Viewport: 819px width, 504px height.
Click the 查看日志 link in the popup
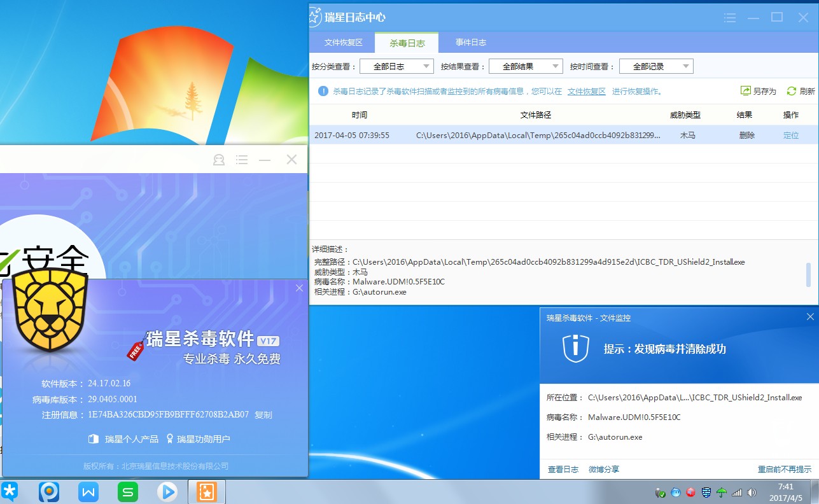coord(563,470)
